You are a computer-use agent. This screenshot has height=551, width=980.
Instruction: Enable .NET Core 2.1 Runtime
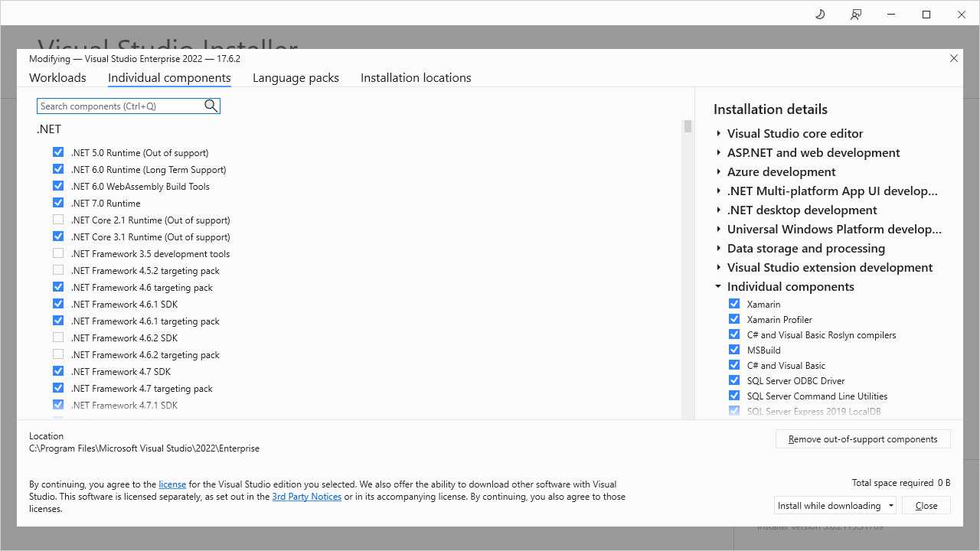tap(57, 219)
